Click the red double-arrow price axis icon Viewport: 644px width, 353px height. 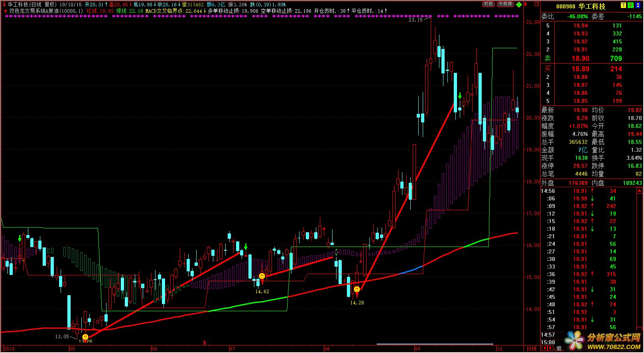point(526,5)
